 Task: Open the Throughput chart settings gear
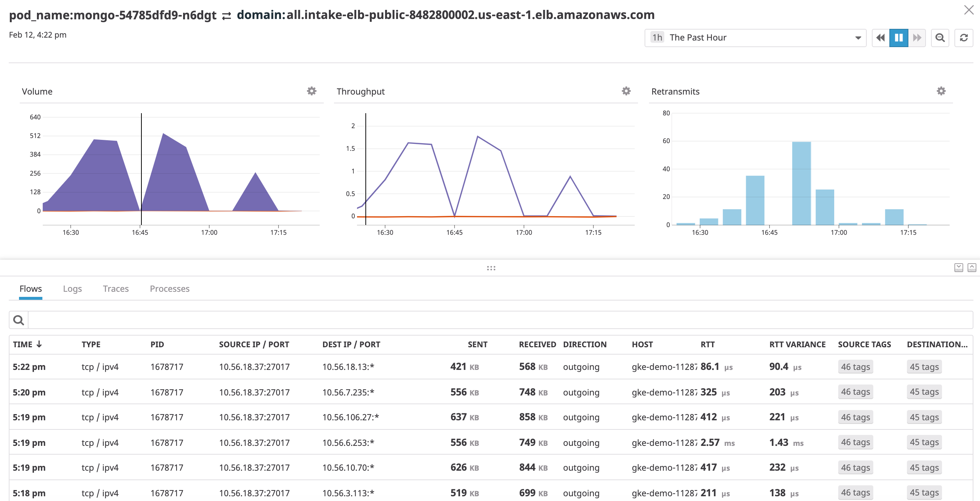[x=626, y=91]
